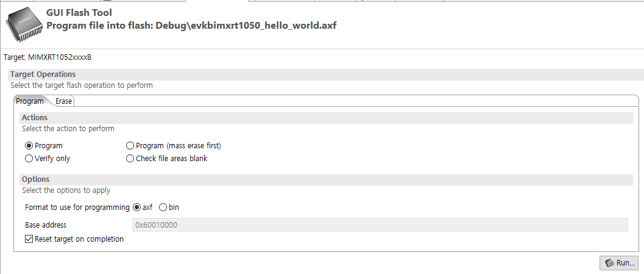Switch to the Erase tab
644x274 pixels.
[63, 101]
